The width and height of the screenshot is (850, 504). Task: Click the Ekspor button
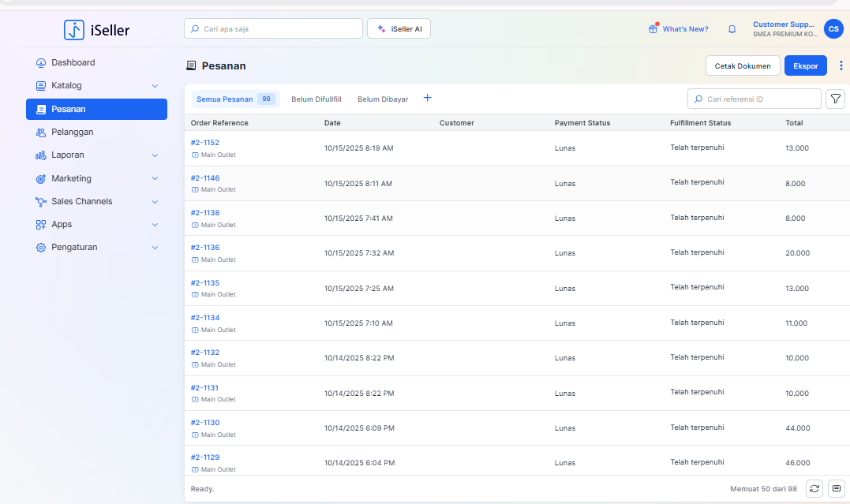(x=805, y=66)
